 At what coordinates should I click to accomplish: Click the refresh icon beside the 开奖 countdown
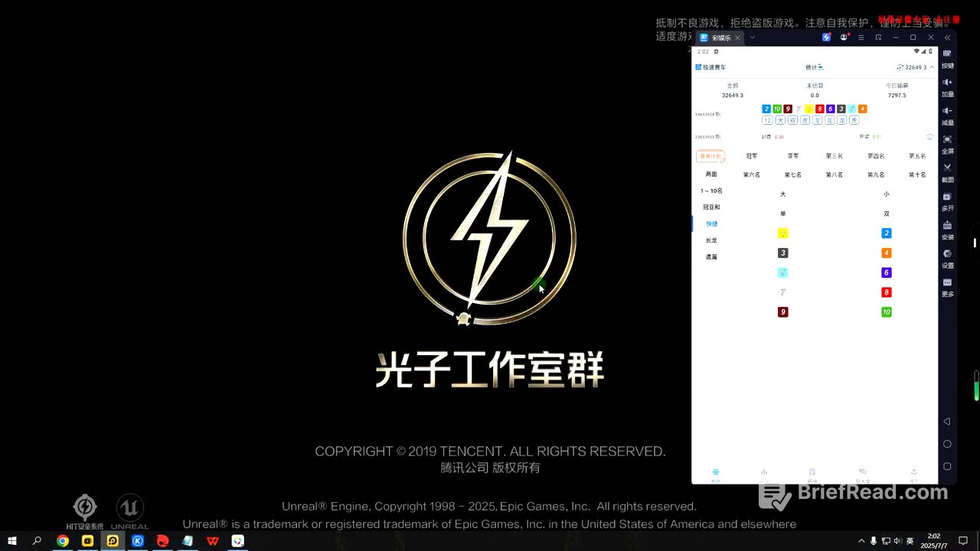click(x=929, y=137)
